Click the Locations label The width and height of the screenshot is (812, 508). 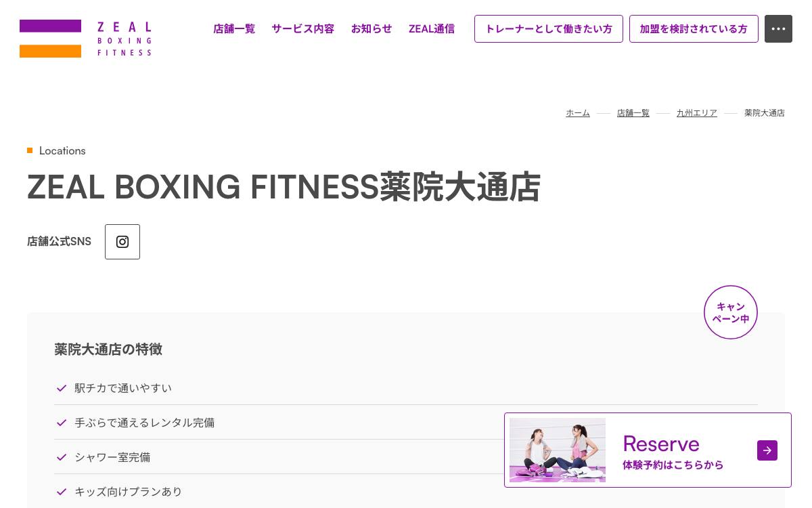pyautogui.click(x=62, y=150)
